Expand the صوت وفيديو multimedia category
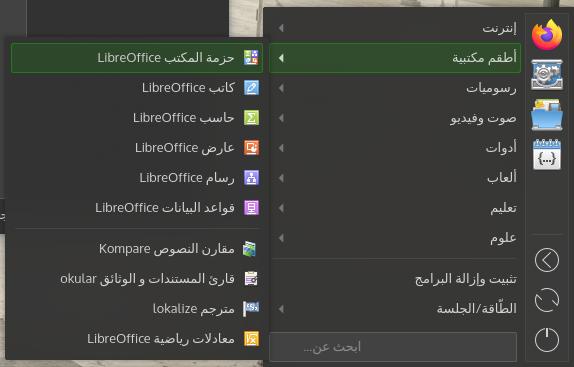Viewport: 574px width, 367px height. click(395, 118)
